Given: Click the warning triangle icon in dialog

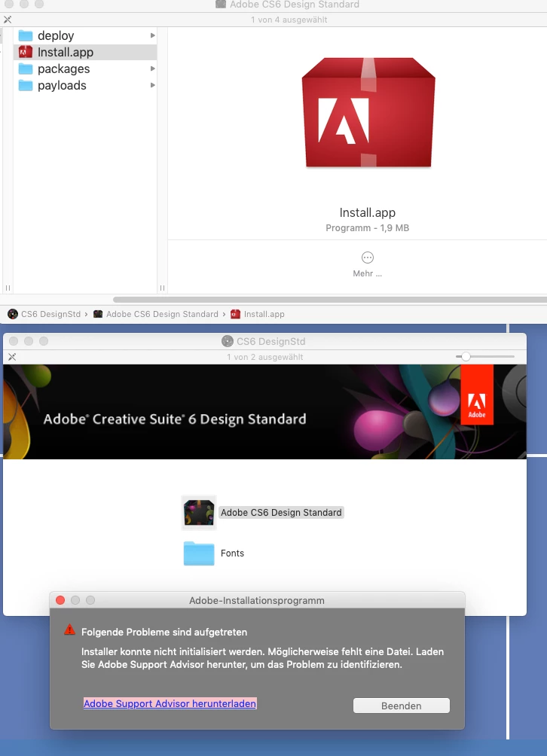Looking at the screenshot, I should [70, 629].
